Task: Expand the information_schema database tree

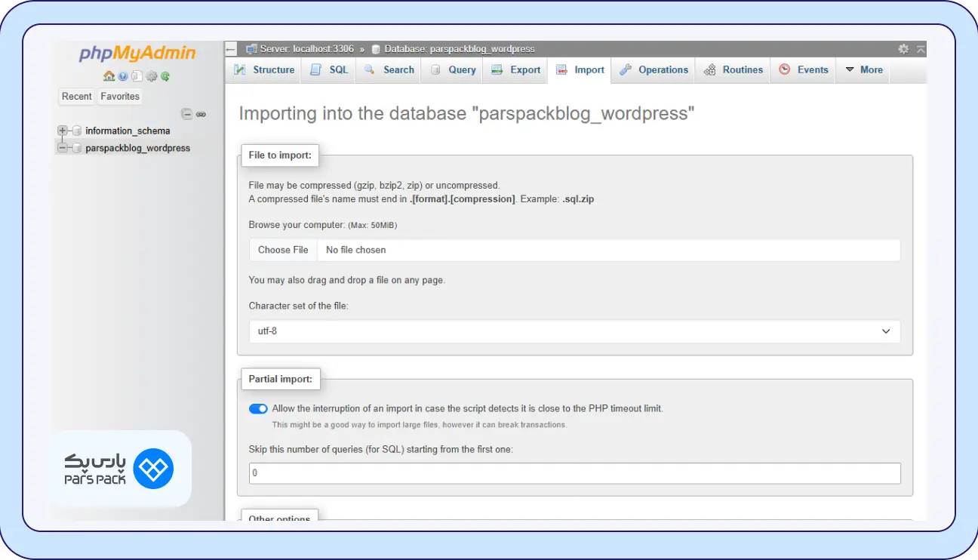Action: point(63,131)
